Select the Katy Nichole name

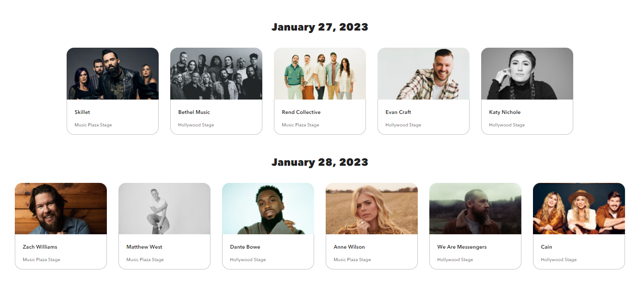[x=505, y=112]
